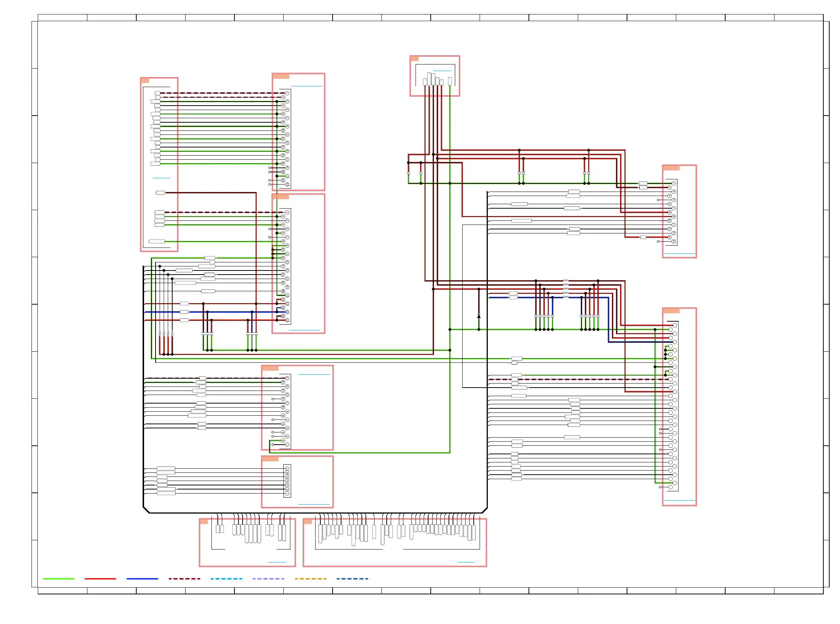The height and width of the screenshot is (624, 840).
Task: Click orange label tab of top-center connector block
Action: (414, 59)
